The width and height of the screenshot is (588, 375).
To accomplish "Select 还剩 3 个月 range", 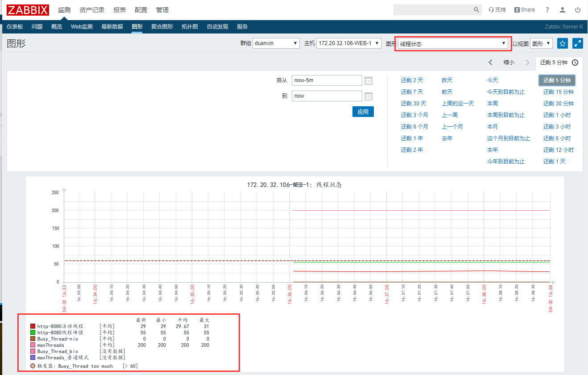I will (414, 115).
